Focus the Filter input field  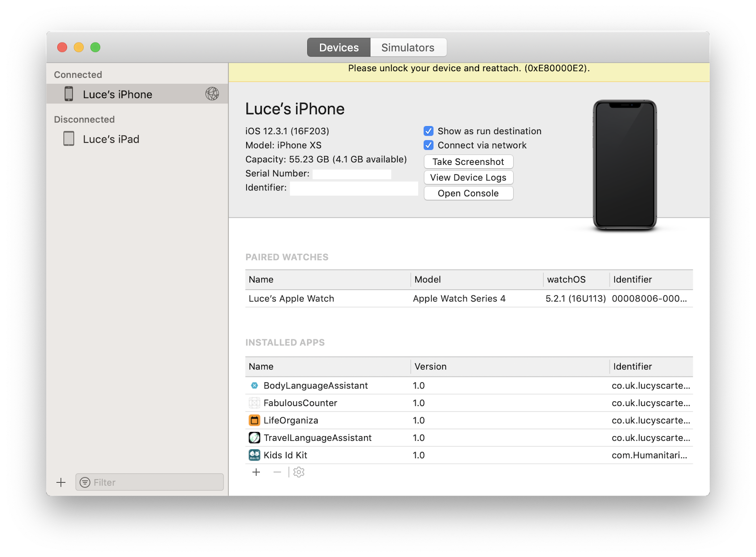(149, 482)
